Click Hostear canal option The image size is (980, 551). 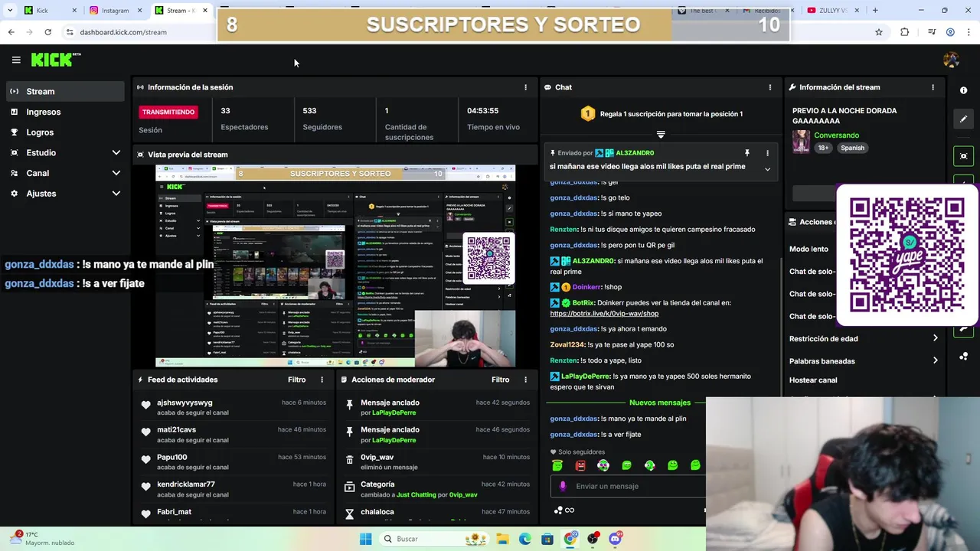click(813, 380)
